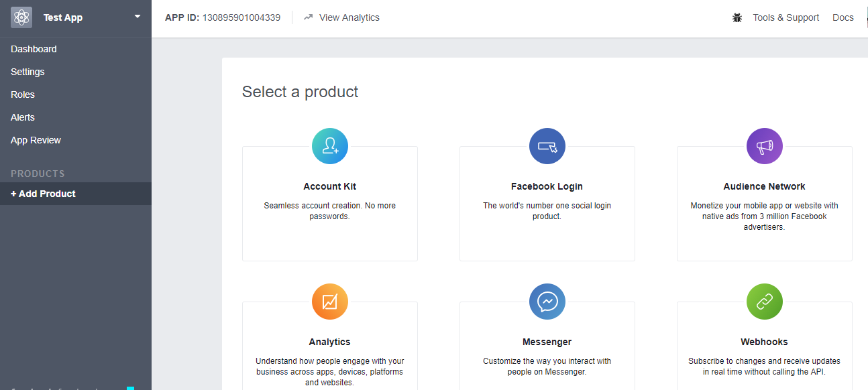Select the Messenger chat icon
The image size is (868, 390).
pos(547,302)
